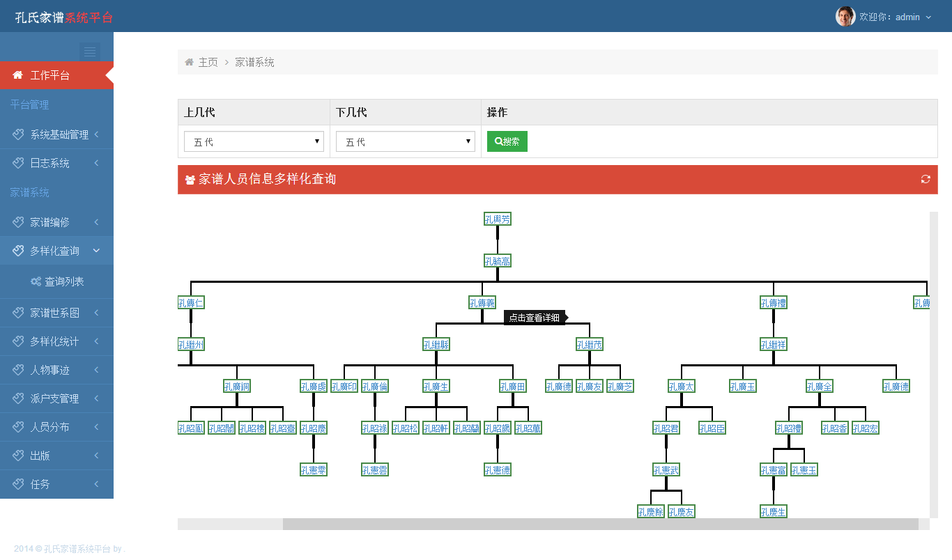Viewport: 952px width, 560px height.
Task: Go to 主页 in the breadcrumb
Action: [x=208, y=62]
